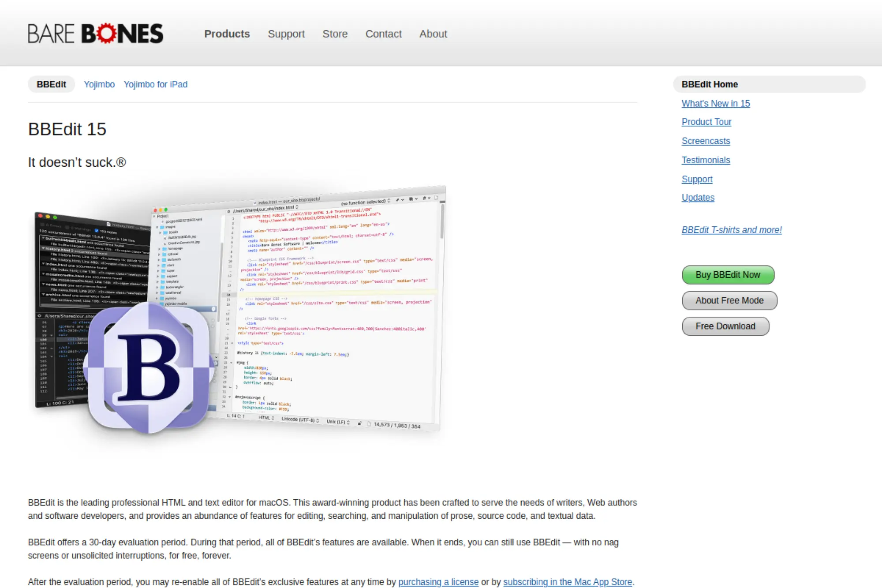The height and width of the screenshot is (588, 882).
Task: Click the images folder icon in the project sidebar
Action: (163, 227)
